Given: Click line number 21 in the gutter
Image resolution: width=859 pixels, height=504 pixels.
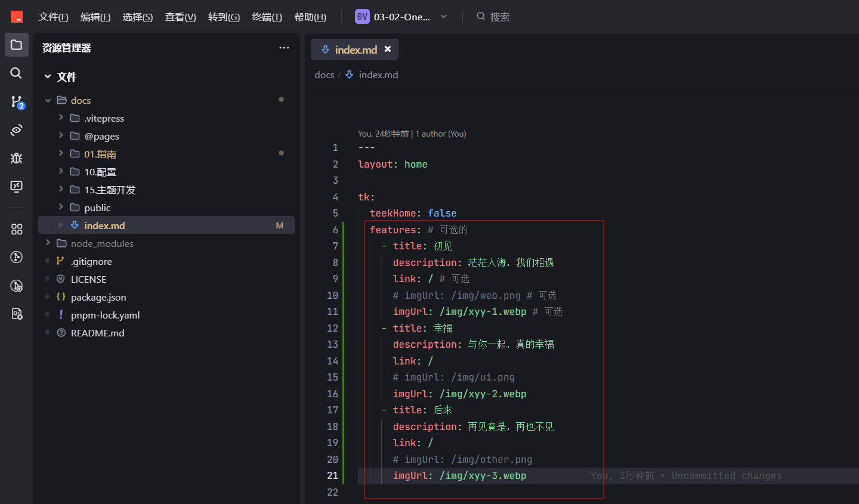Looking at the screenshot, I should [332, 475].
